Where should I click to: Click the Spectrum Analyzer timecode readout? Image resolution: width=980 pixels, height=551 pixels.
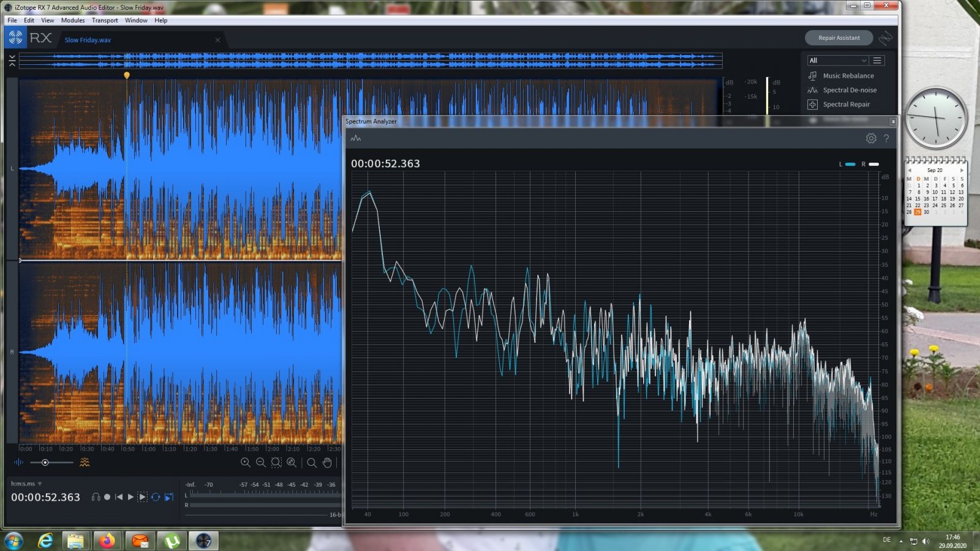click(385, 163)
